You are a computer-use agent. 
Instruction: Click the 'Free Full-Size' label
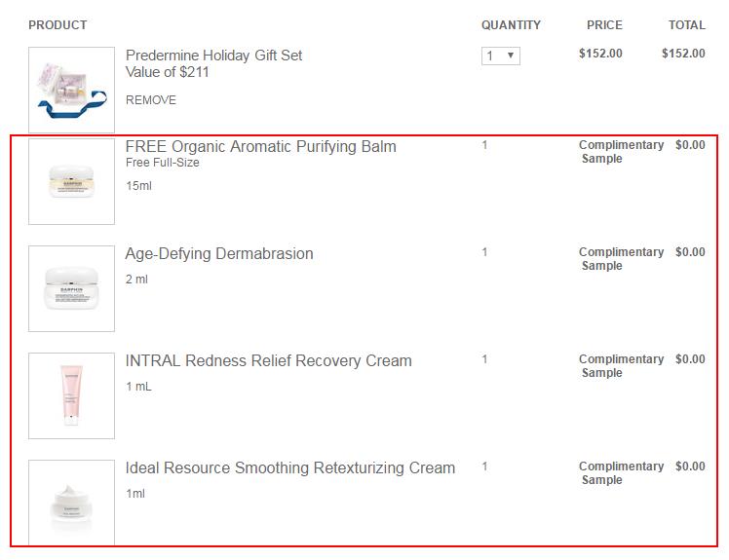(162, 163)
